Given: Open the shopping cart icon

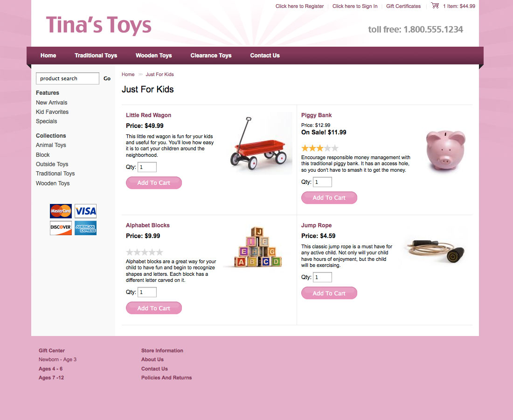Looking at the screenshot, I should pos(435,6).
